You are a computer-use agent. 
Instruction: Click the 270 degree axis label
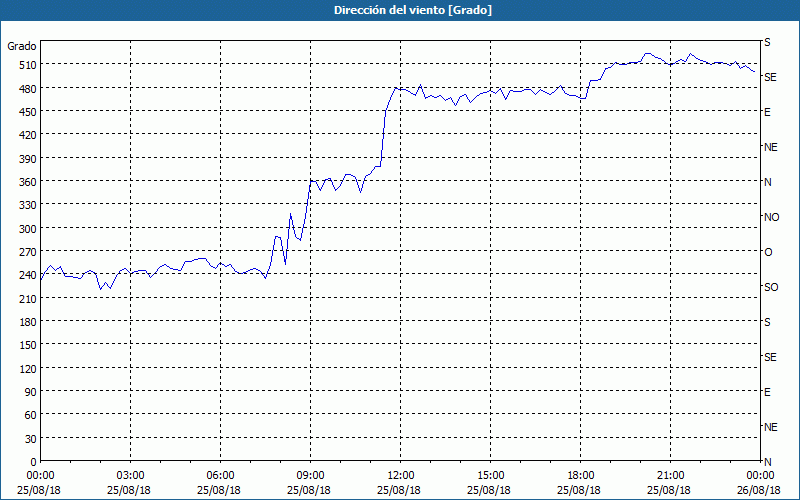coord(29,252)
